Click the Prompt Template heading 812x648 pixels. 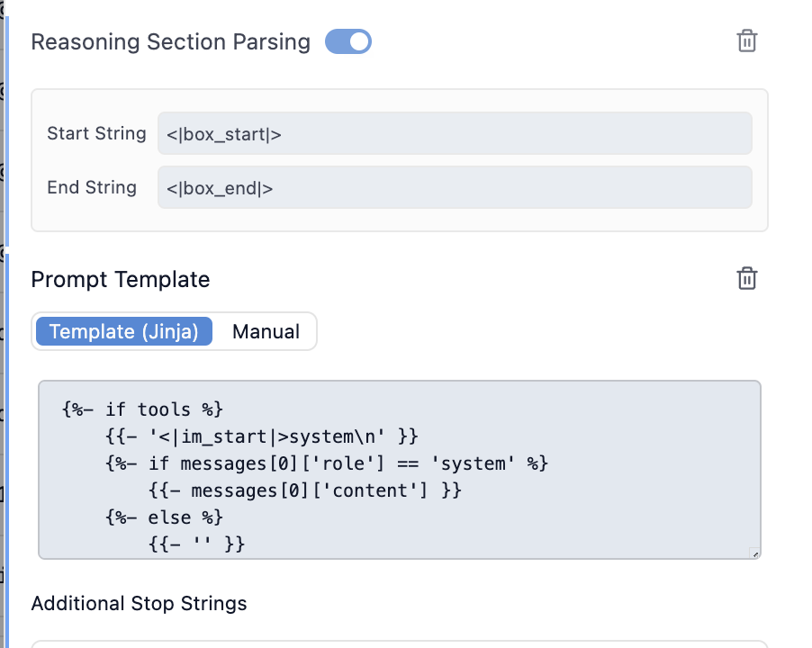[121, 280]
